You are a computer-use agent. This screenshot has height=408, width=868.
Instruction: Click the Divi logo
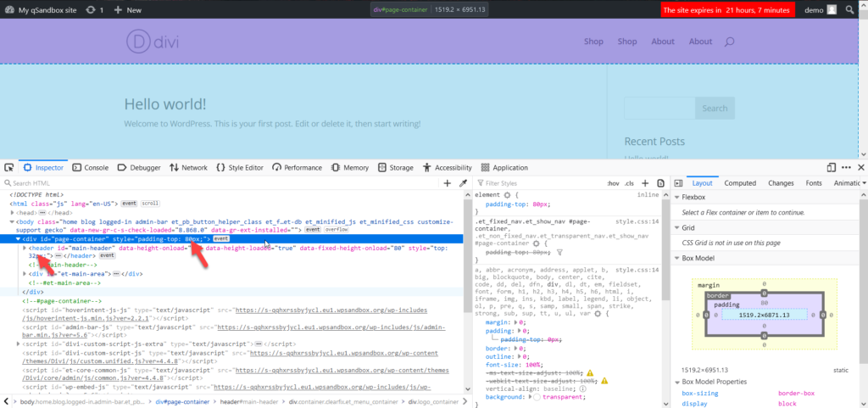(153, 42)
